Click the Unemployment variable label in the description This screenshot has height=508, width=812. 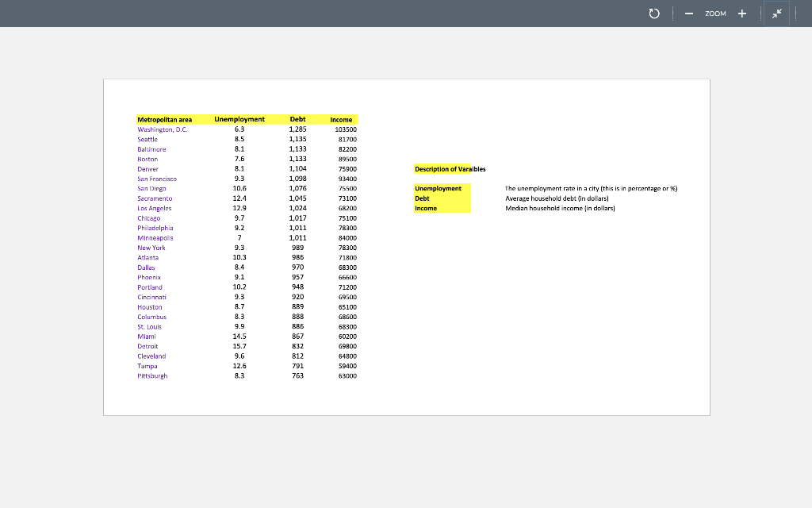pyautogui.click(x=438, y=189)
